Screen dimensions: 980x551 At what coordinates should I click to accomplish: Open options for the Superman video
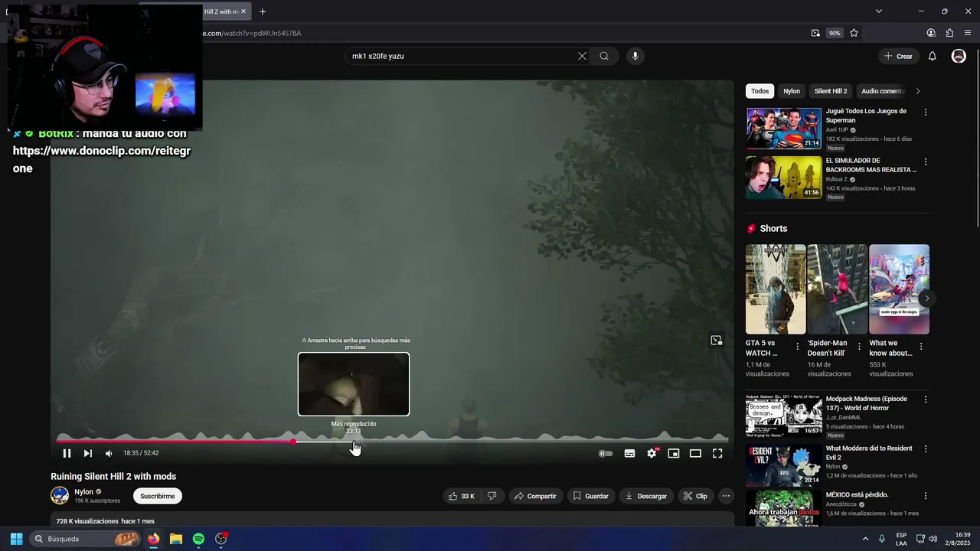926,112
